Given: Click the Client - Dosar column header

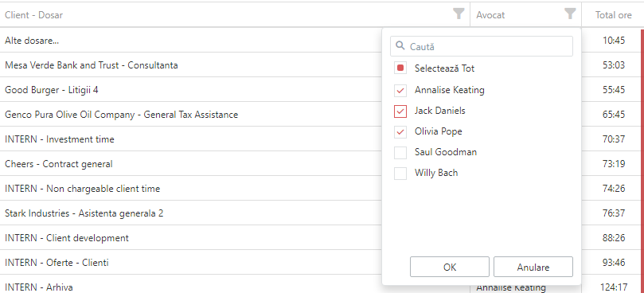Looking at the screenshot, I should pyautogui.click(x=33, y=15).
